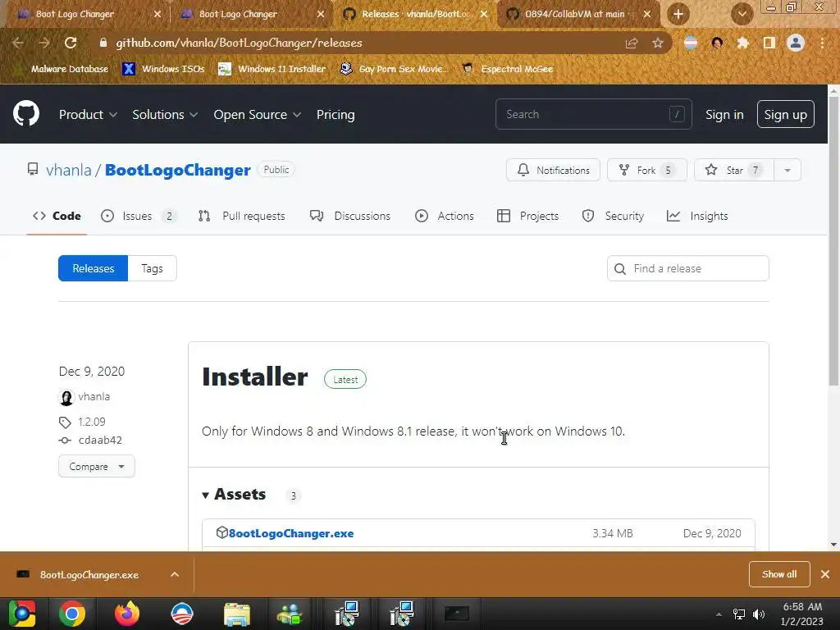Close the Releases vhanla tab
This screenshot has width=840, height=630.
tap(484, 14)
